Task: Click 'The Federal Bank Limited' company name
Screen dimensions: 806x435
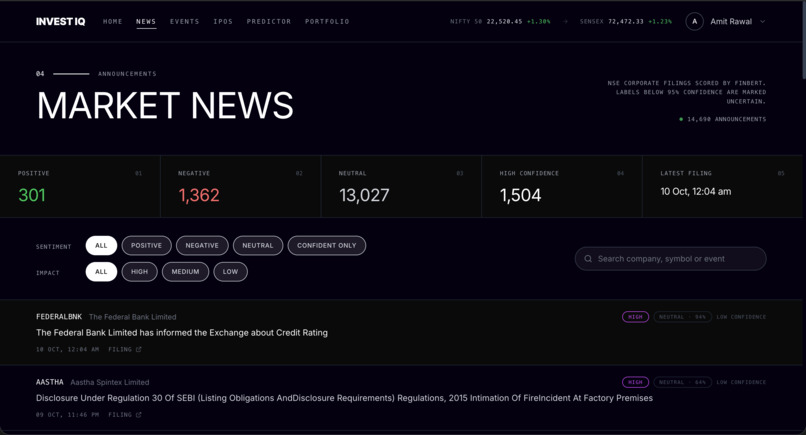Action: [x=133, y=317]
